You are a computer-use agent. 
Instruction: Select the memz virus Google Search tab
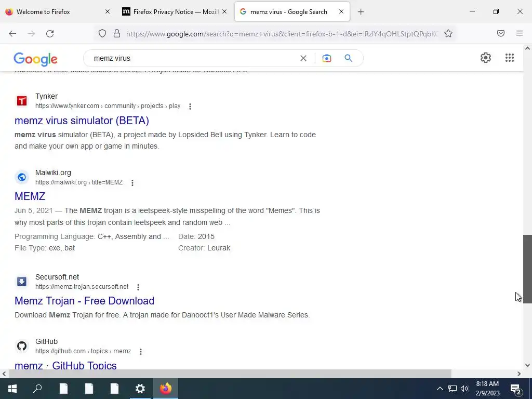pyautogui.click(x=292, y=12)
